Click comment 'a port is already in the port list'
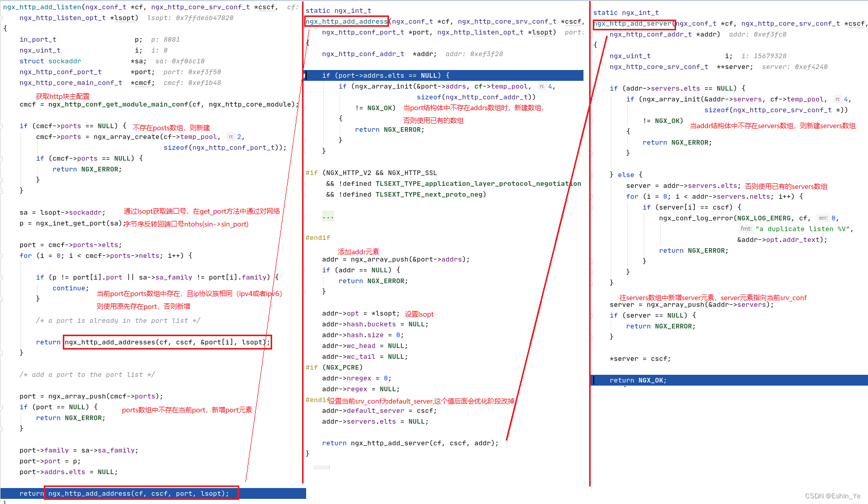The height and width of the screenshot is (504, 868). [x=118, y=321]
